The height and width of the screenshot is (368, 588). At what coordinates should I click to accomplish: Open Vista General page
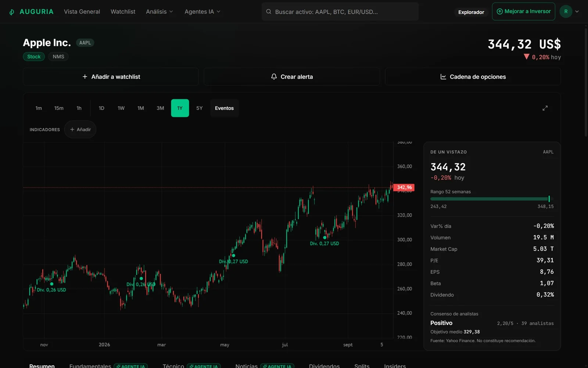(82, 12)
